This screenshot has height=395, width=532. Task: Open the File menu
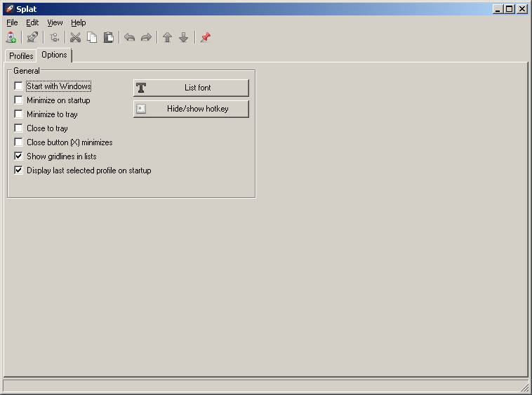point(12,22)
